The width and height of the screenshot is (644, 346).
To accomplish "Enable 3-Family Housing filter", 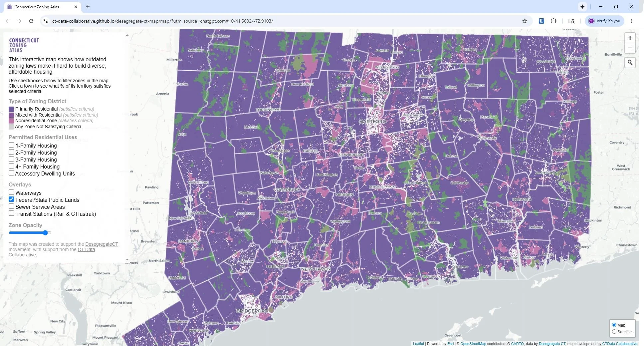I will click(11, 159).
